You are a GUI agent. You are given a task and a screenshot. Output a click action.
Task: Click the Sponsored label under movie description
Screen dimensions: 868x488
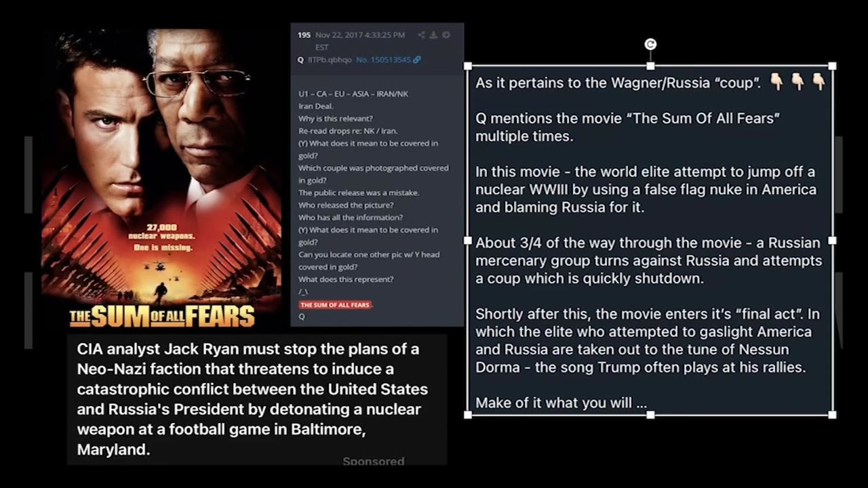[x=374, y=461]
